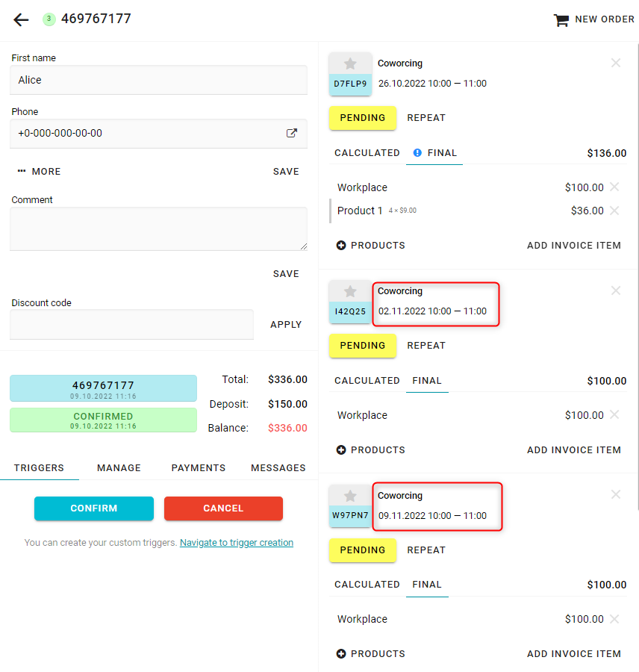Star the D7FLP9 booking
Viewport: 639px width, 672px height.
click(x=350, y=64)
